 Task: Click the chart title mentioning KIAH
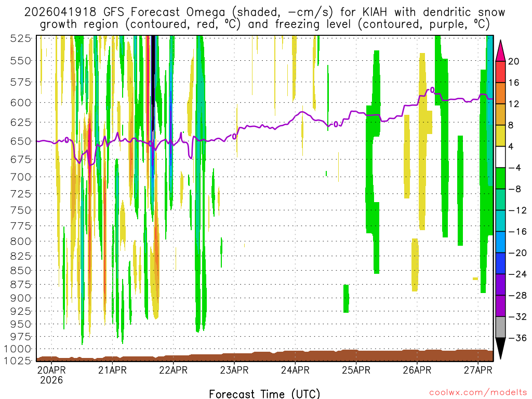[264, 12]
